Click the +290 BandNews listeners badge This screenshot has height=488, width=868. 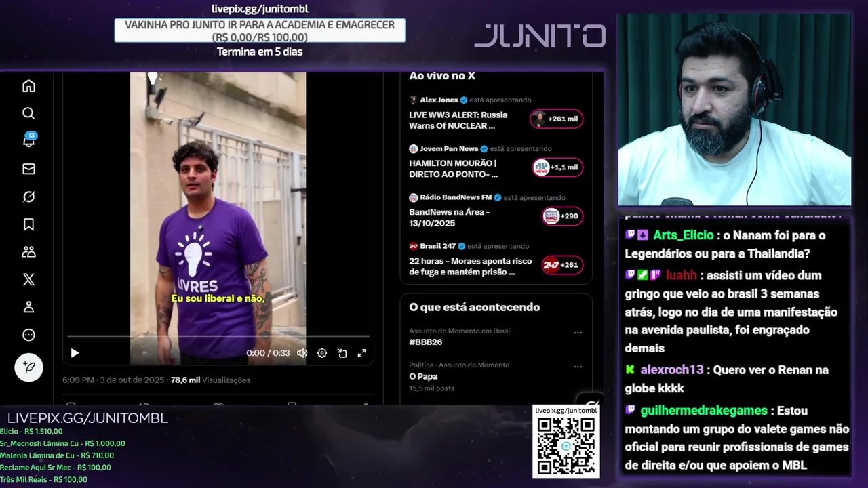pyautogui.click(x=562, y=216)
